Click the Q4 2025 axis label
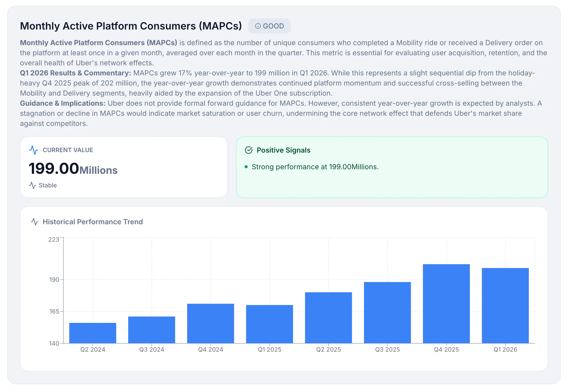 [x=446, y=350]
